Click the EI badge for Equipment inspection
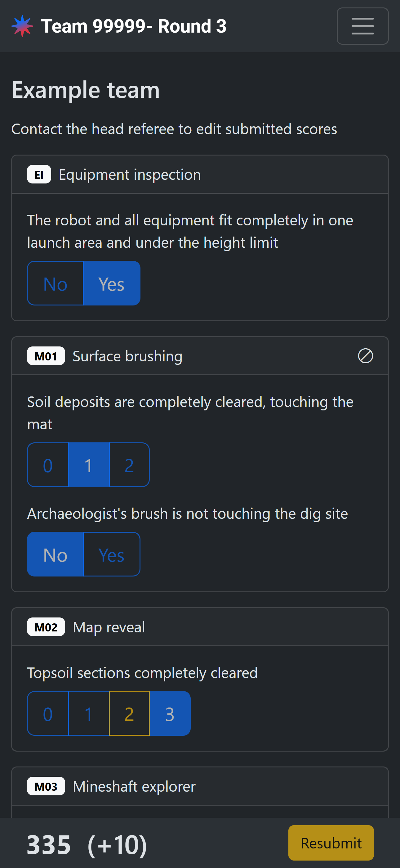The width and height of the screenshot is (400, 868). (x=39, y=174)
